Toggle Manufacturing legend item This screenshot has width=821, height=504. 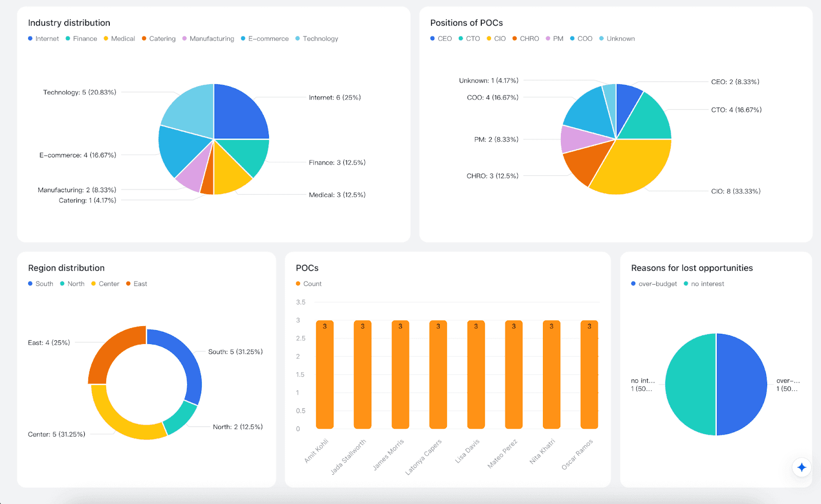(208, 38)
